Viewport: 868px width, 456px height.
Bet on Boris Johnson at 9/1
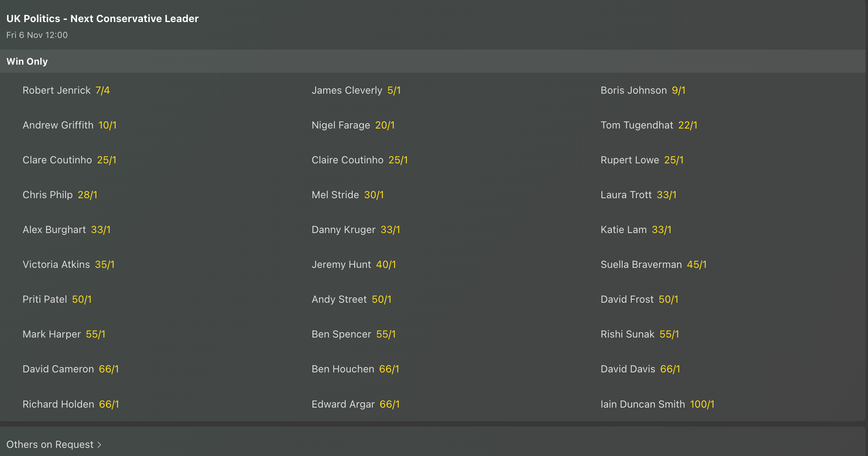[x=678, y=91]
